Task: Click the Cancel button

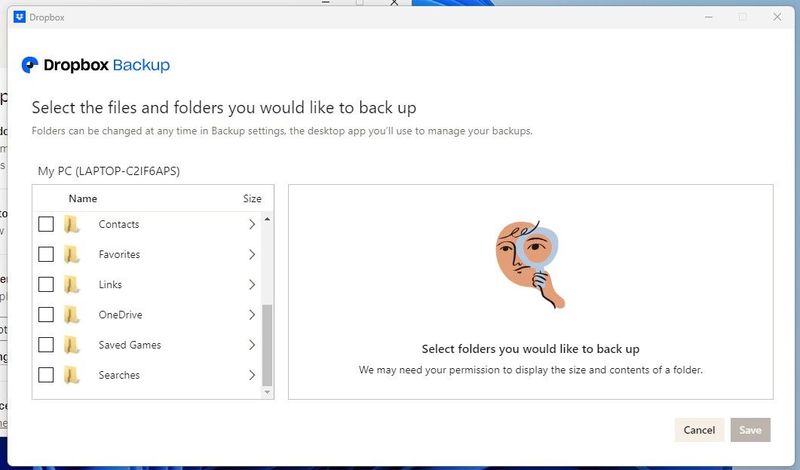Action: tap(699, 430)
